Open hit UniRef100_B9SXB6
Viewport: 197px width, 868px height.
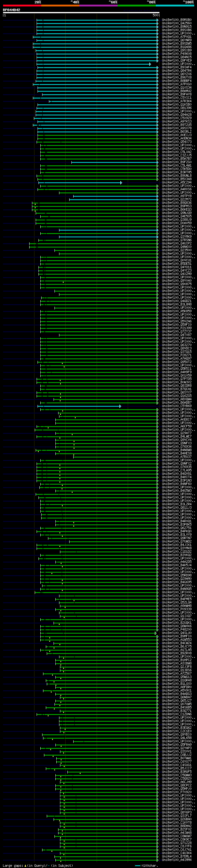click(177, 30)
